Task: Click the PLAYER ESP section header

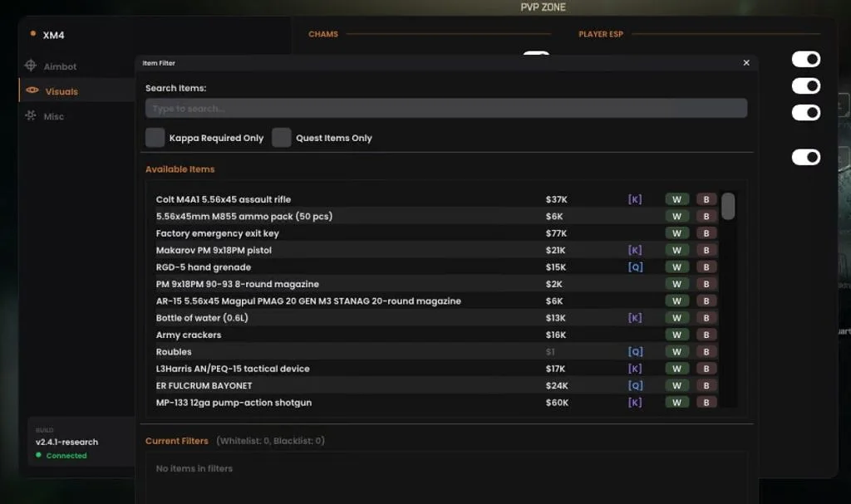Action: click(600, 34)
